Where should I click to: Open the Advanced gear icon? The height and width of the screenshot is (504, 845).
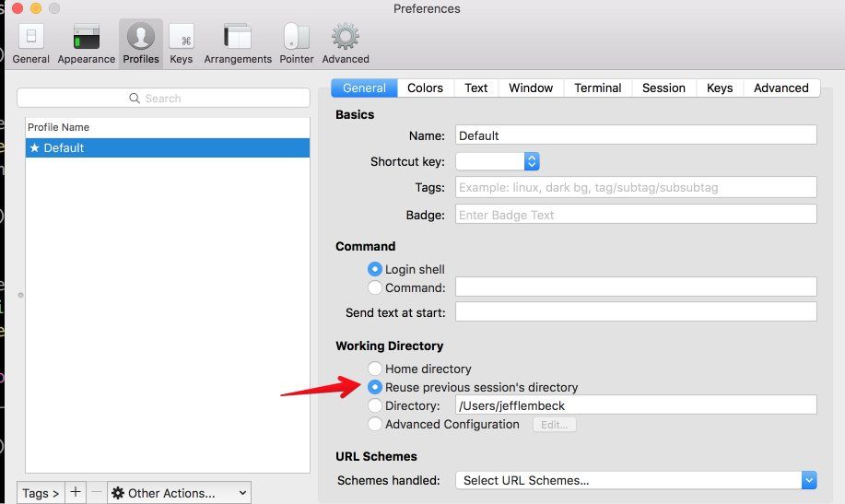(x=346, y=38)
